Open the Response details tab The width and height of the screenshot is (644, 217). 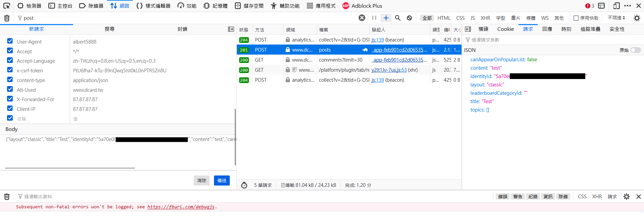[x=547, y=29]
